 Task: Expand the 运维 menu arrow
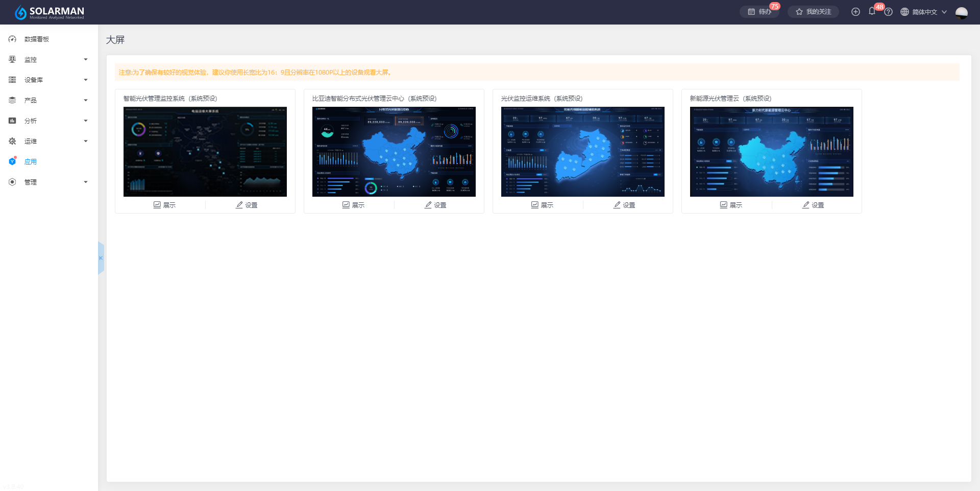(86, 141)
